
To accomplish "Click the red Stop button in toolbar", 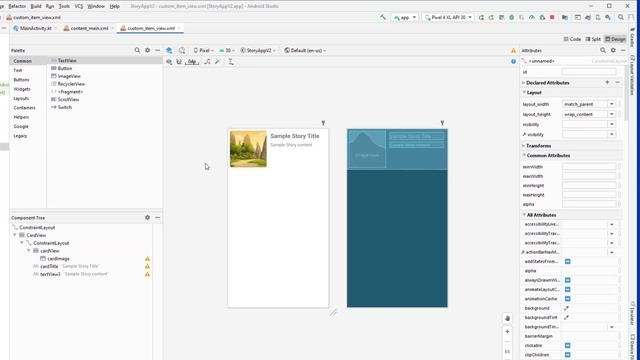I will click(552, 18).
